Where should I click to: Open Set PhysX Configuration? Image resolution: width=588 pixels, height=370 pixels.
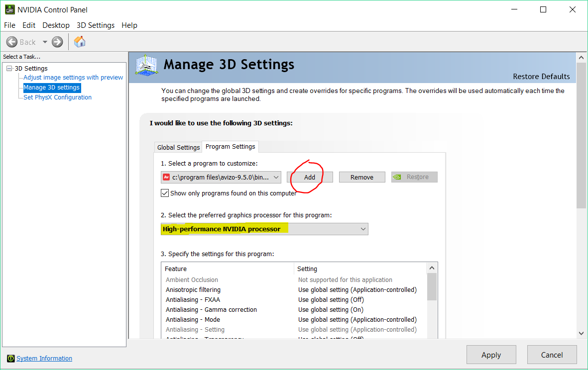(57, 97)
